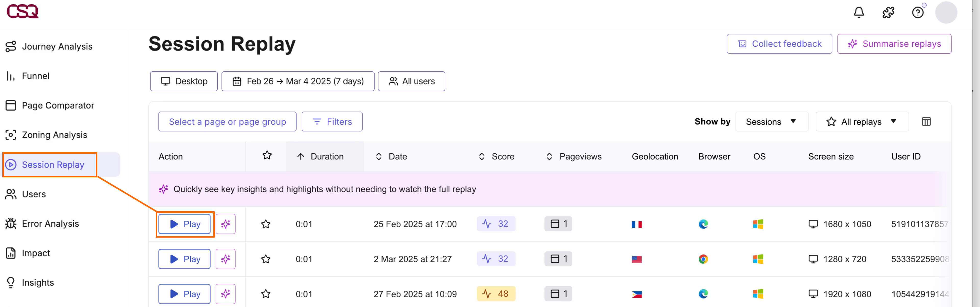Click the CSQ logo
Image resolution: width=980 pixels, height=307 pixels.
point(22,11)
